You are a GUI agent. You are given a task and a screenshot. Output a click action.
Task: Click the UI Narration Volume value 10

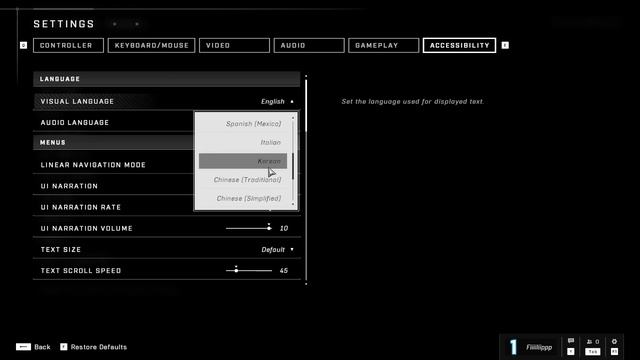pos(284,228)
